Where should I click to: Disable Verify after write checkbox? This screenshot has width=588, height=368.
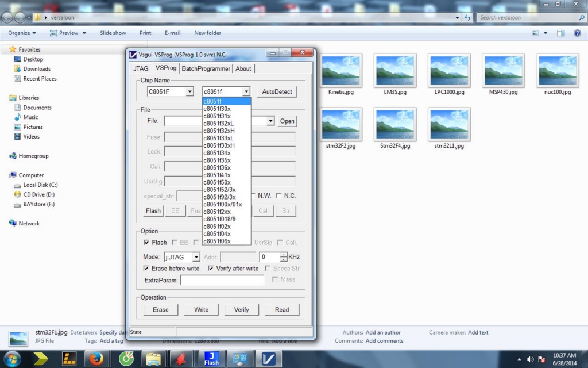(211, 269)
